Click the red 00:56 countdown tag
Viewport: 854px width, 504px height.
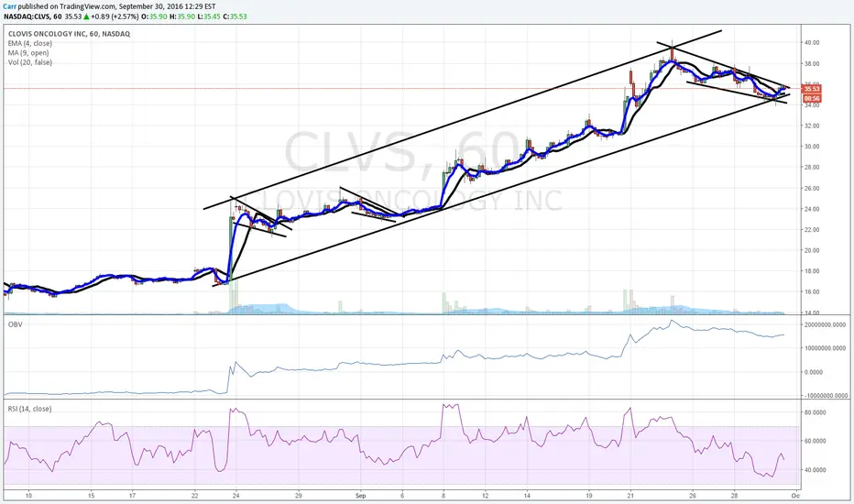(812, 99)
